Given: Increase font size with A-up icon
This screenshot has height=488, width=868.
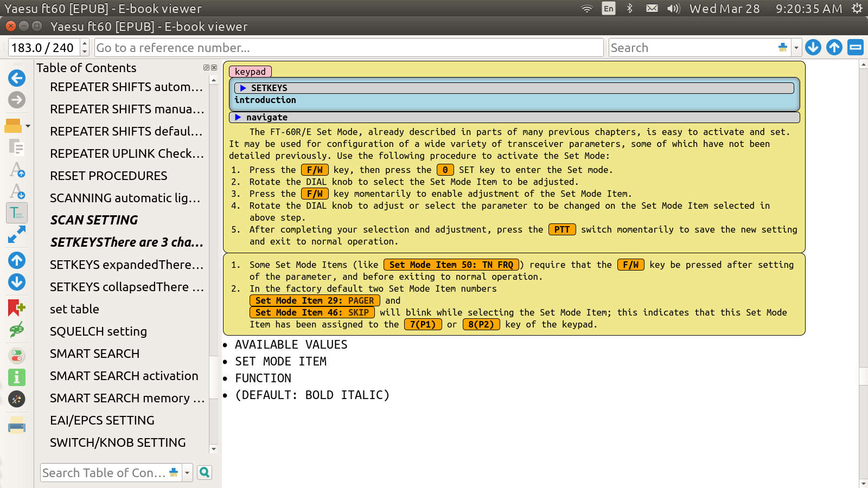Looking at the screenshot, I should (x=17, y=170).
